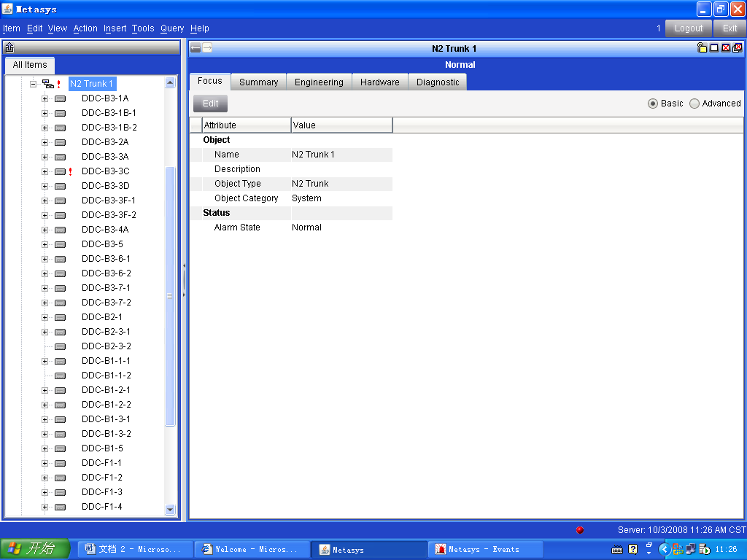Expand the DDC-B2-1 tree node
The image size is (747, 560).
tap(44, 317)
